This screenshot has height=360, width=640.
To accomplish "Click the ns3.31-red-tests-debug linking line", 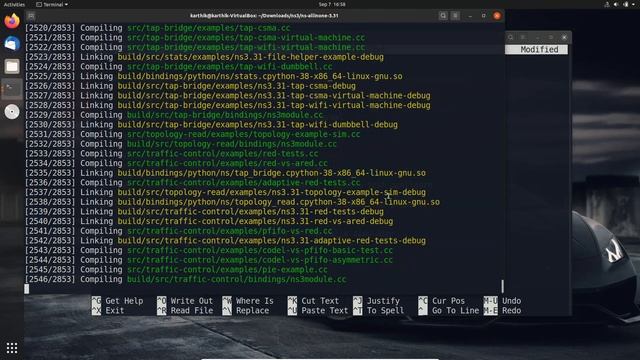I will (x=204, y=211).
